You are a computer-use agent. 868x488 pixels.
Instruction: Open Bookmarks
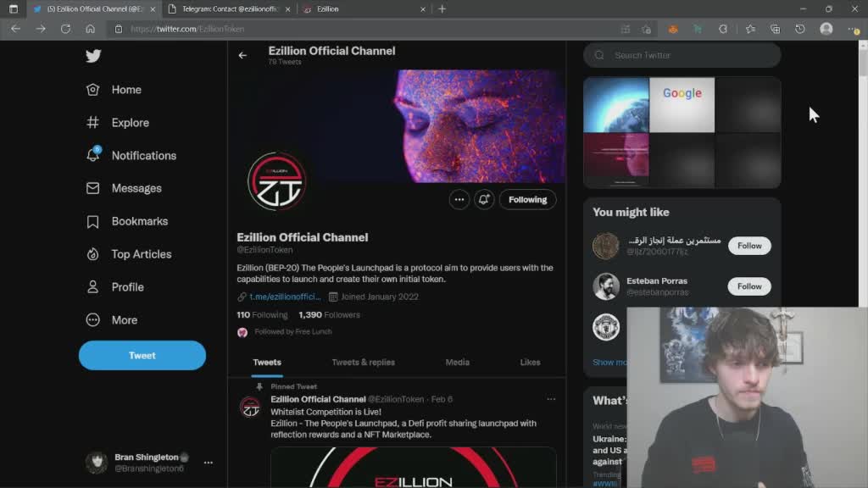pyautogui.click(x=127, y=221)
